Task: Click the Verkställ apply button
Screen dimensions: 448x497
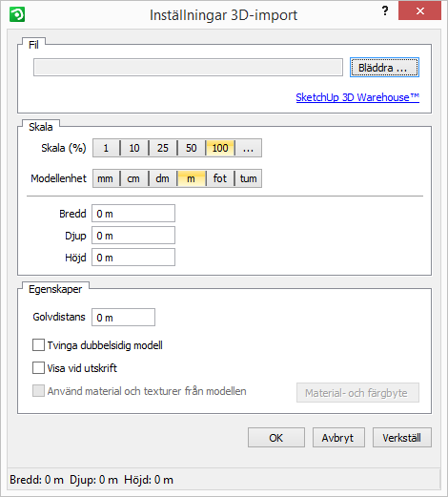Action: click(x=402, y=438)
